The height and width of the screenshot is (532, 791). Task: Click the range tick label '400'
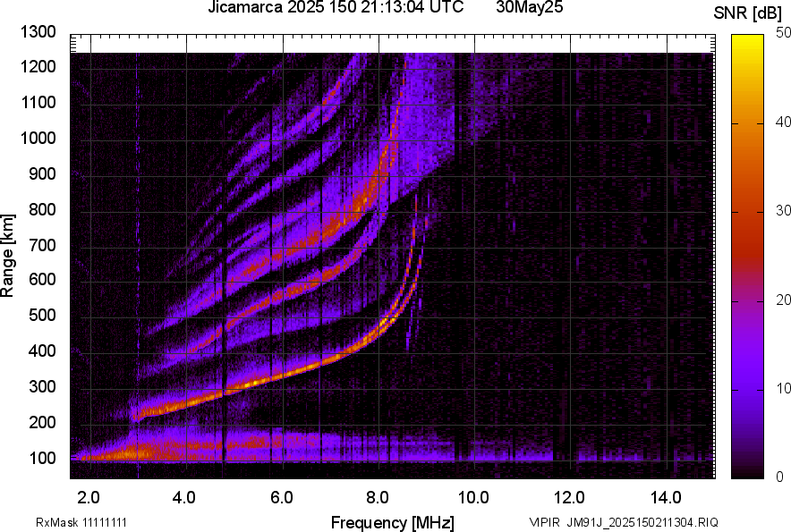(x=42, y=350)
